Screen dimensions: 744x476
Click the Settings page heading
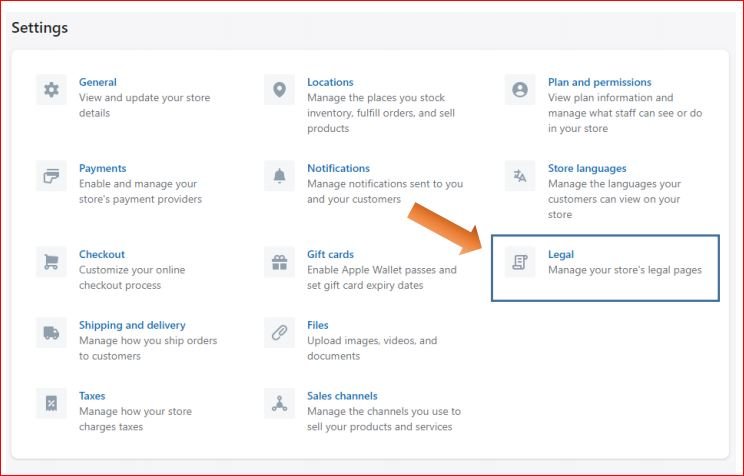[40, 28]
